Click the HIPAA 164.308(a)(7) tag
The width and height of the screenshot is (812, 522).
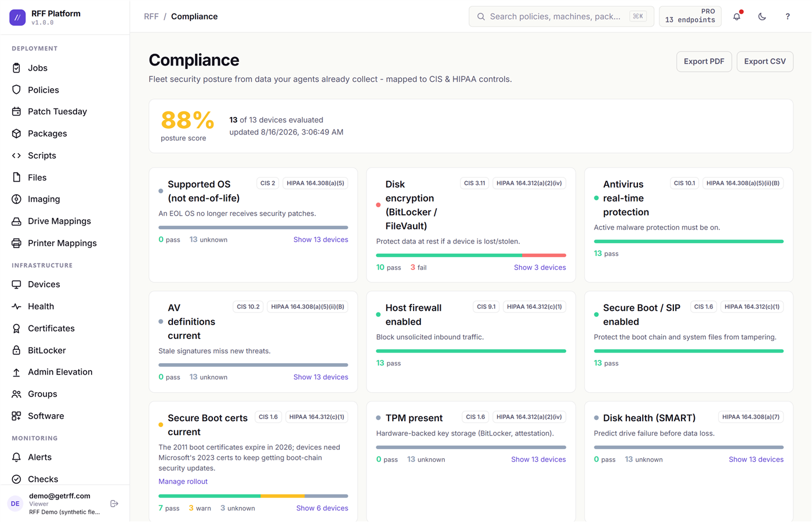[751, 417]
